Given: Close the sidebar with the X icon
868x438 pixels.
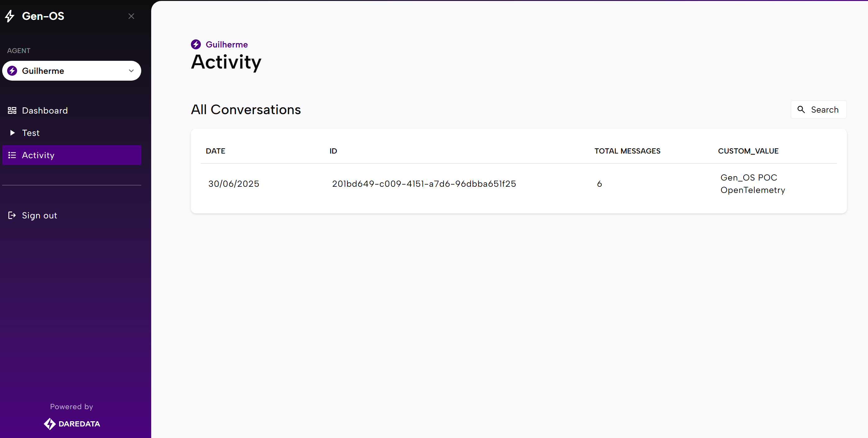Looking at the screenshot, I should pos(131,16).
